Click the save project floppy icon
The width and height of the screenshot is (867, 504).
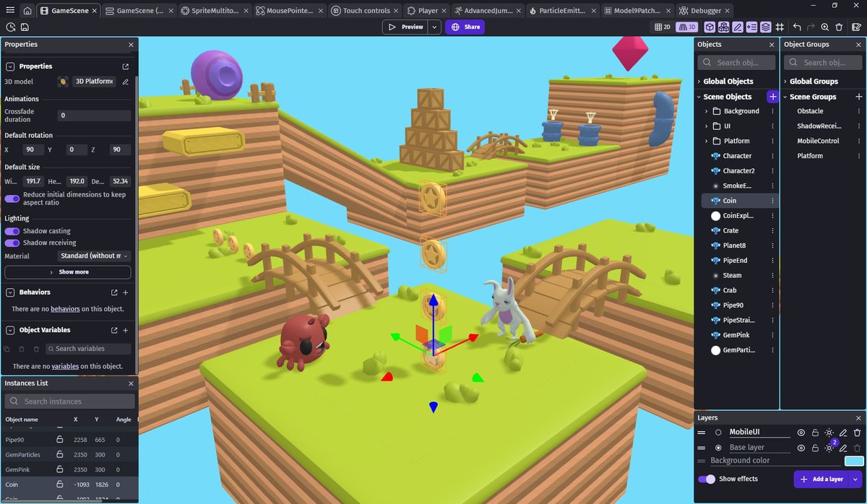click(25, 27)
